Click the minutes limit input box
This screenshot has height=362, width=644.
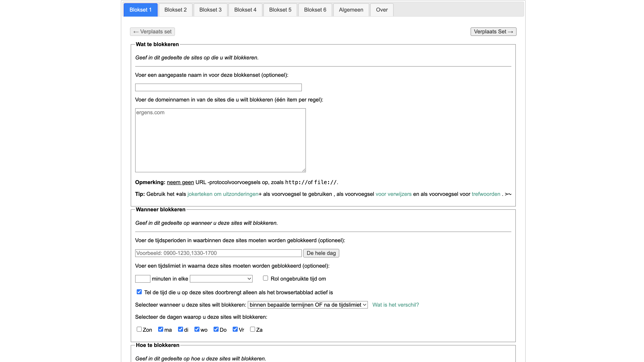[x=143, y=279]
